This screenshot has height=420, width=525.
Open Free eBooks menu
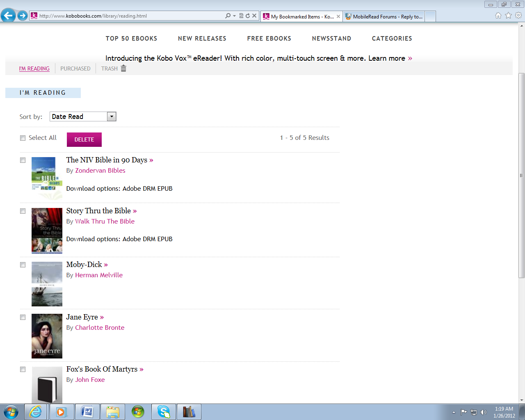269,39
